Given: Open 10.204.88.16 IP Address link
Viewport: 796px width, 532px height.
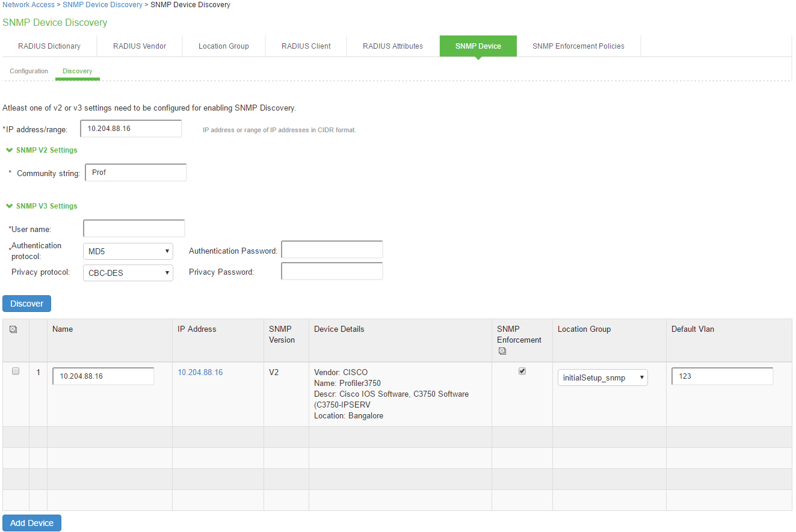Looking at the screenshot, I should (200, 373).
